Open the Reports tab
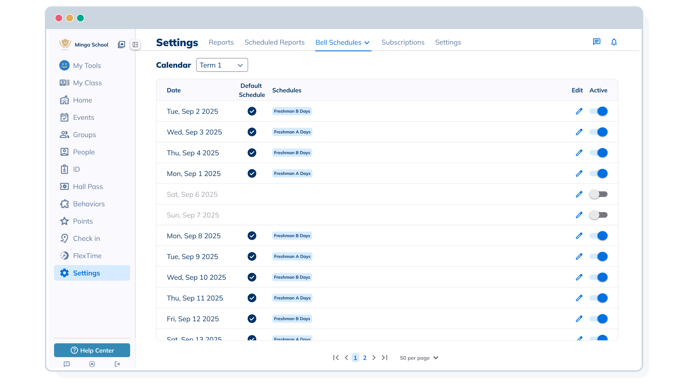688x387 pixels. click(221, 43)
